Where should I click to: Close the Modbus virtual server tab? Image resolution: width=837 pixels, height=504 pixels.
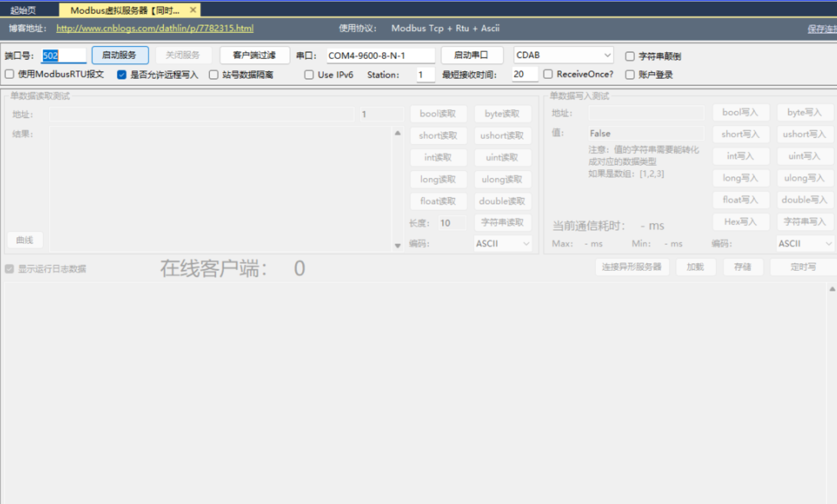[x=193, y=10]
